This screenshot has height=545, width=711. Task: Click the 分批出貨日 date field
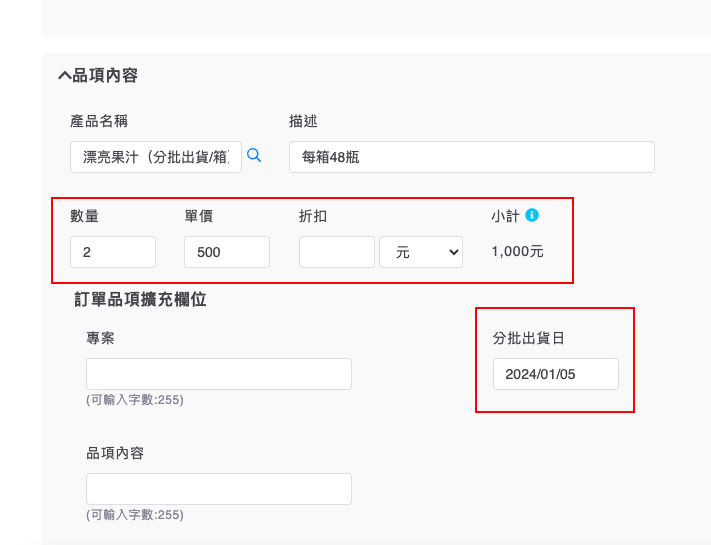(555, 374)
